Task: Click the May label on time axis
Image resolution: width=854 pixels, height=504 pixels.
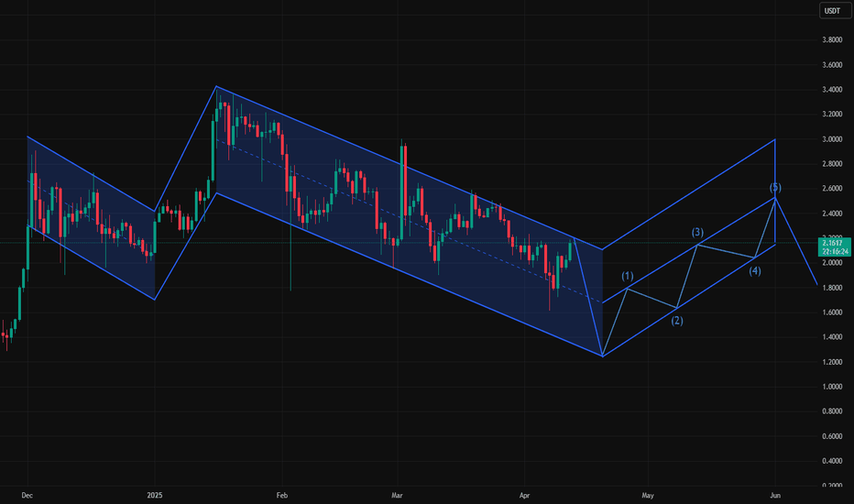Action: 648,495
